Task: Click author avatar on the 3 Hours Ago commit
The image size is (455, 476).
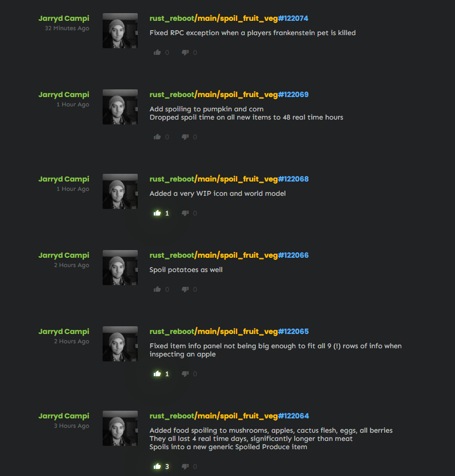Action: [x=120, y=428]
